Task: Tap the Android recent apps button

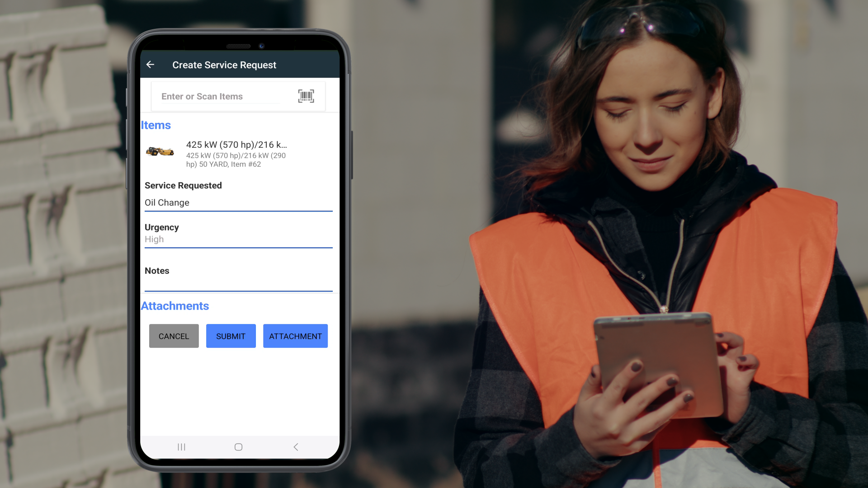Action: [181, 446]
